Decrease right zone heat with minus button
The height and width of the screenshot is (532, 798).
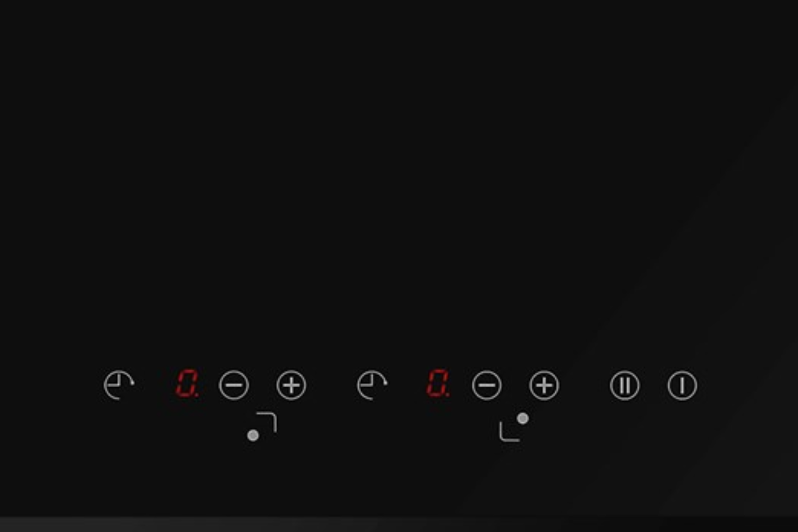486,385
